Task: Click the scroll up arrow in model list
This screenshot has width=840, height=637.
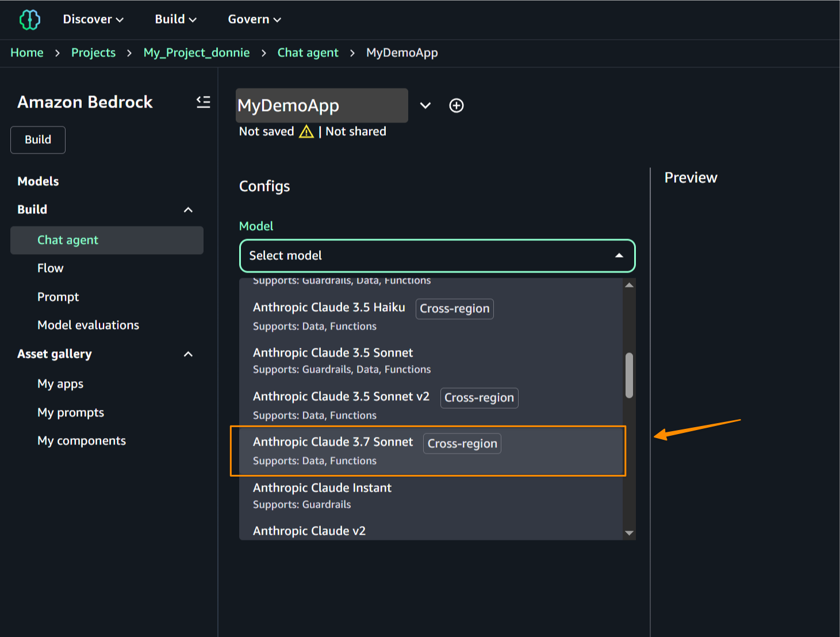Action: click(x=629, y=285)
